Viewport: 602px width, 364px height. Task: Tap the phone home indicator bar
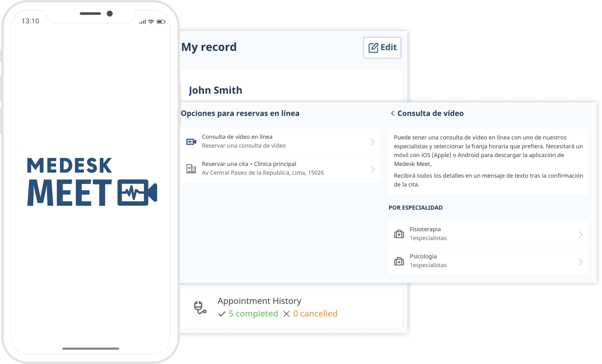click(91, 349)
